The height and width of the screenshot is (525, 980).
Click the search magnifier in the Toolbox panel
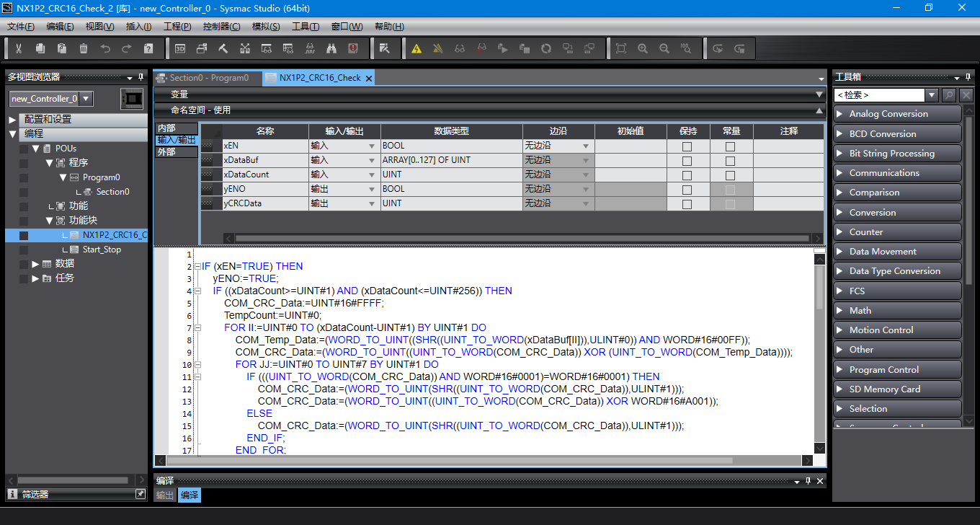point(949,95)
